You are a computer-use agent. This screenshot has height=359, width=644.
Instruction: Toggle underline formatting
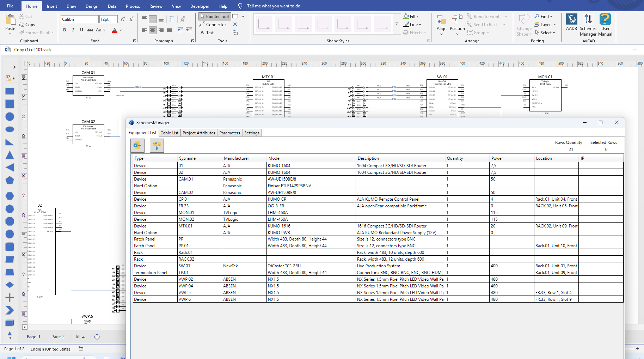point(81,30)
